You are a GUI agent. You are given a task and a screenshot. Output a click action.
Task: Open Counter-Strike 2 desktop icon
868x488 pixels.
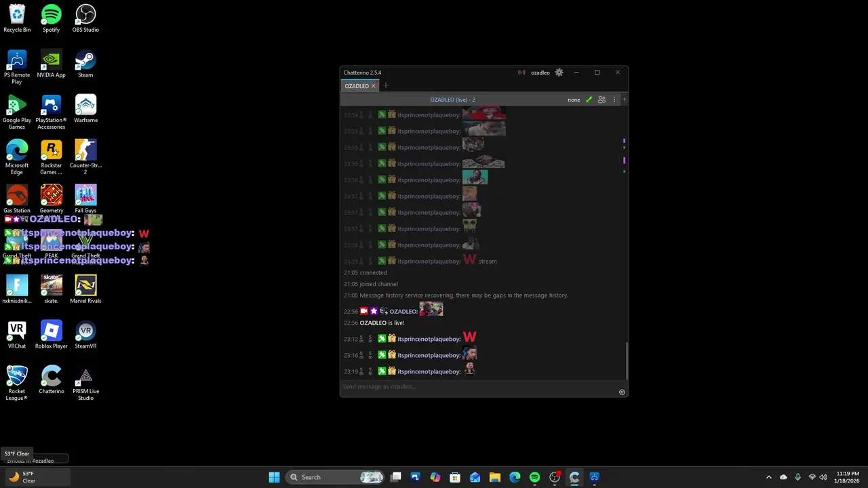click(x=85, y=157)
